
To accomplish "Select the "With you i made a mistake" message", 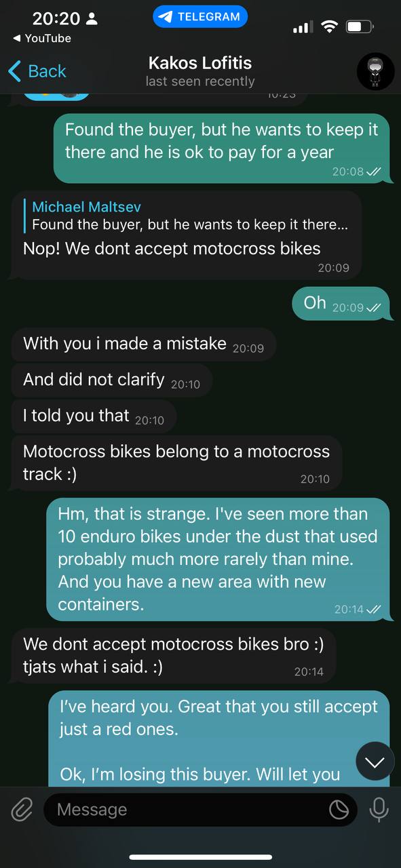I will [144, 344].
